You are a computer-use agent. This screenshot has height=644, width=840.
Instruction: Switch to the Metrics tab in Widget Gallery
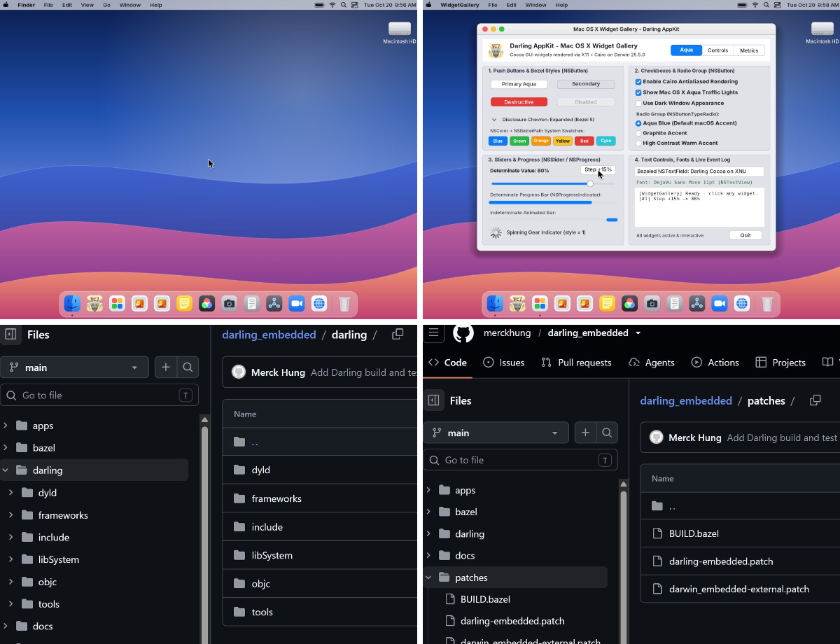(x=749, y=50)
